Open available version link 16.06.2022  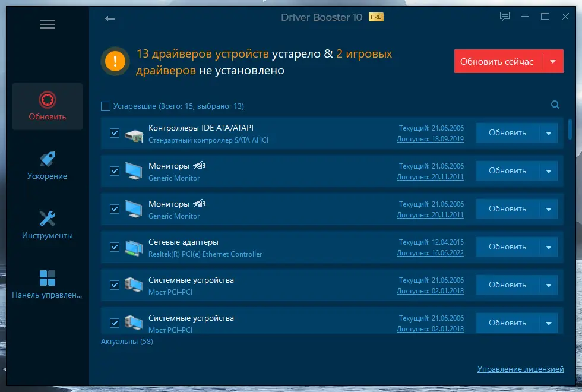point(430,253)
